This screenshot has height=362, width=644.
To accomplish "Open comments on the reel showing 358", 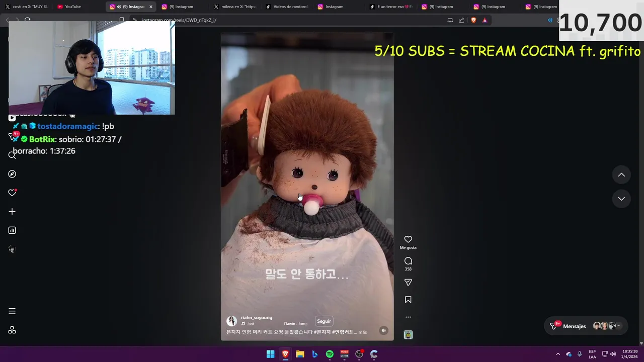I will click(x=408, y=261).
